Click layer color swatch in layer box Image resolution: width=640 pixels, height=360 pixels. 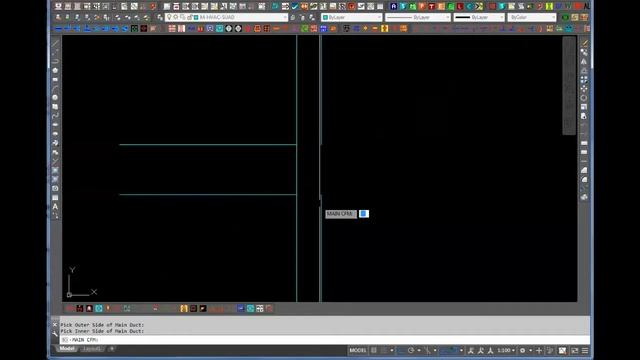pyautogui.click(x=196, y=17)
